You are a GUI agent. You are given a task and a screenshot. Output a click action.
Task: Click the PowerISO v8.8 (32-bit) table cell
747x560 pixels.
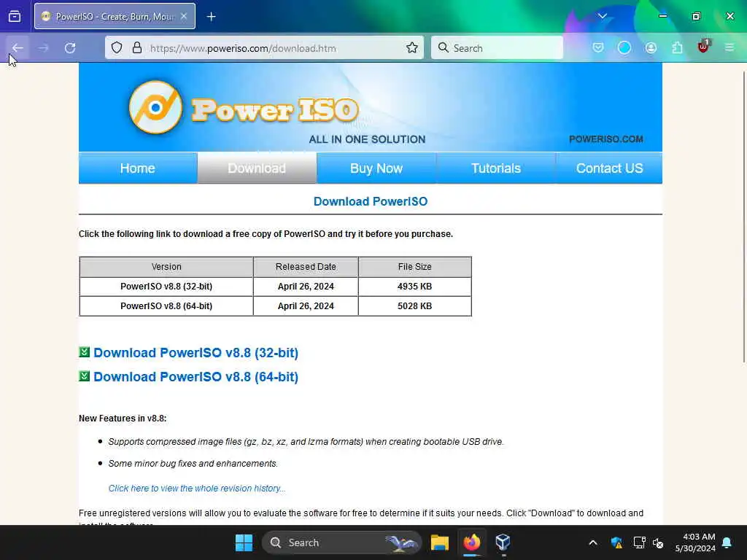166,286
